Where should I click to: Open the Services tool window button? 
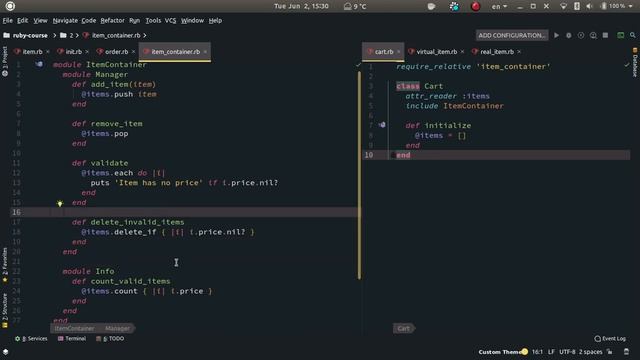31,338
